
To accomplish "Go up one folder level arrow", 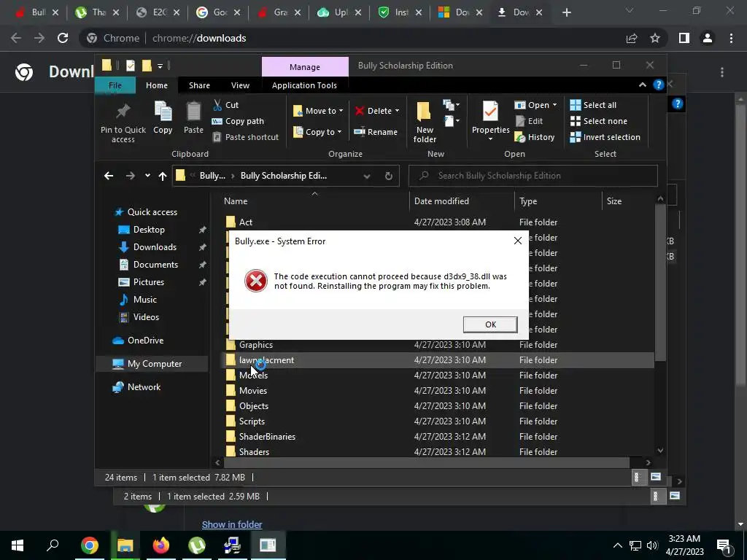I will 163,176.
